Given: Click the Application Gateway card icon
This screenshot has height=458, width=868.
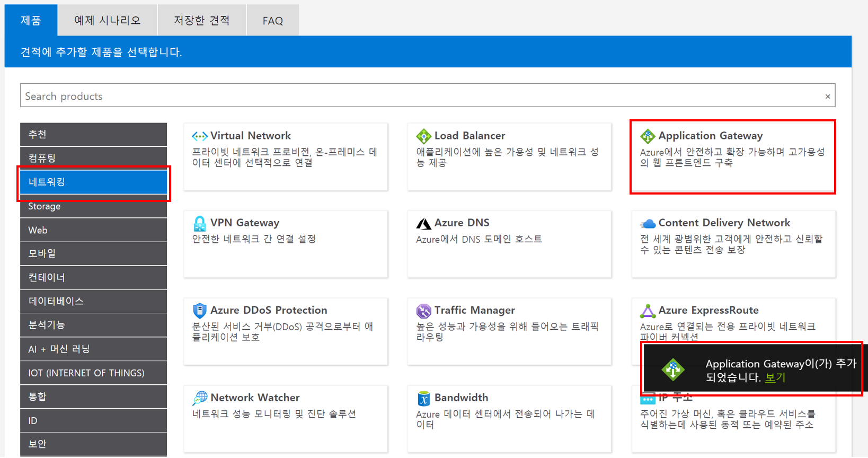Looking at the screenshot, I should coord(648,136).
